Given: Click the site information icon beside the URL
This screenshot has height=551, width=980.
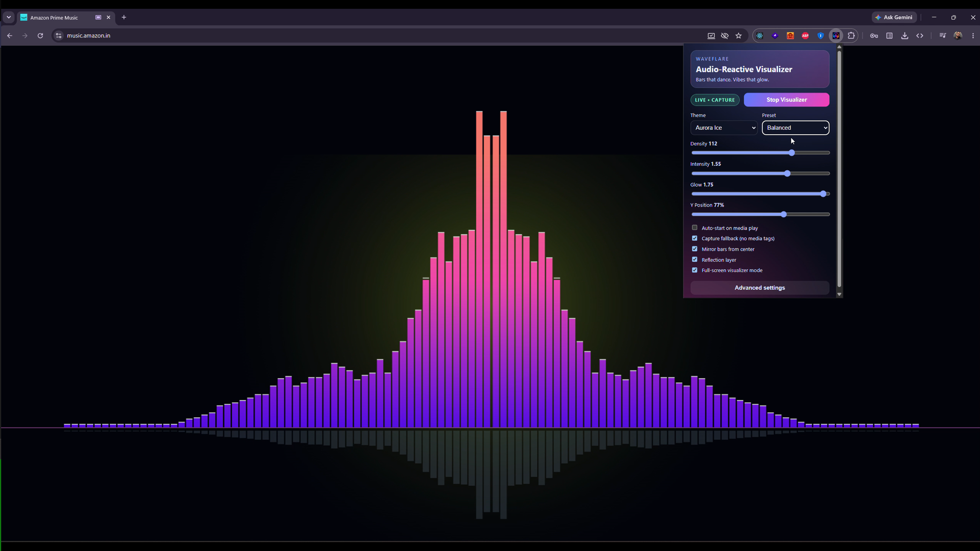Looking at the screenshot, I should 59,36.
